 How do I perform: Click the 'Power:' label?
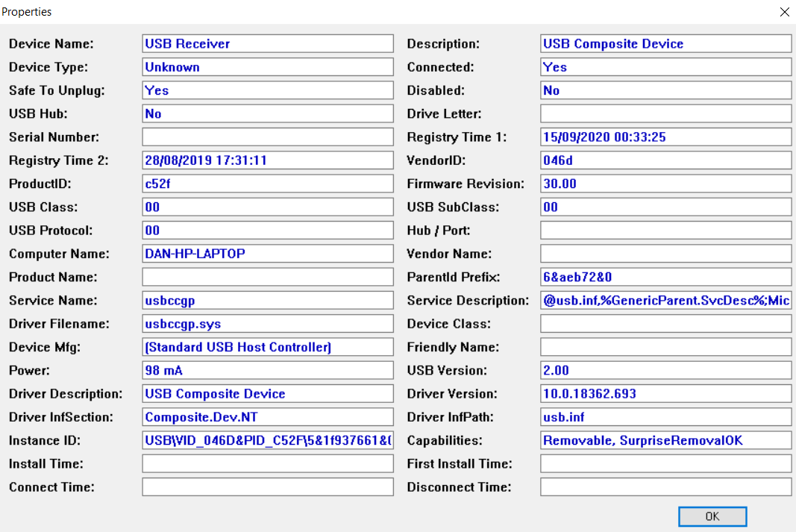coord(29,371)
